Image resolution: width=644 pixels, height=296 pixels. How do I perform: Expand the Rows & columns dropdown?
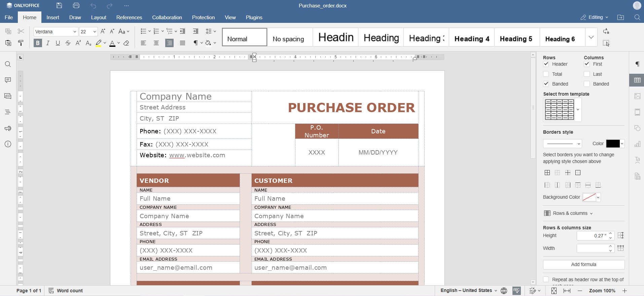click(569, 213)
